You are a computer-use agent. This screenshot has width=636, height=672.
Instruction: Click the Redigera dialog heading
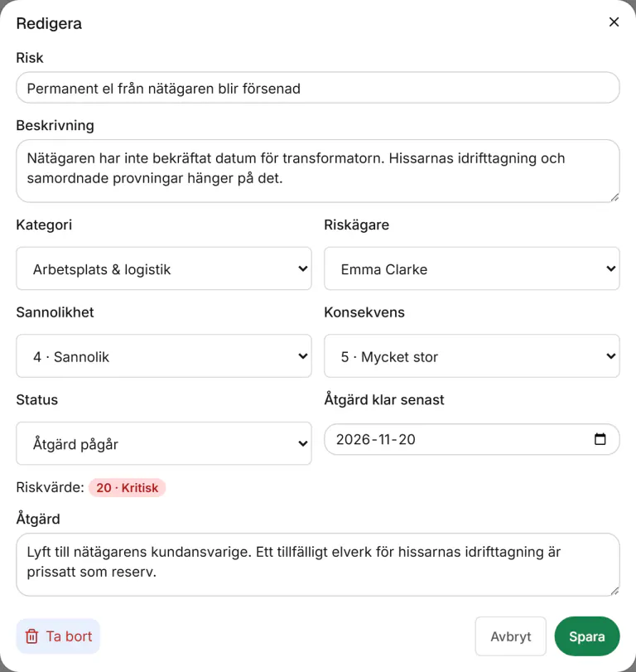[x=49, y=23]
